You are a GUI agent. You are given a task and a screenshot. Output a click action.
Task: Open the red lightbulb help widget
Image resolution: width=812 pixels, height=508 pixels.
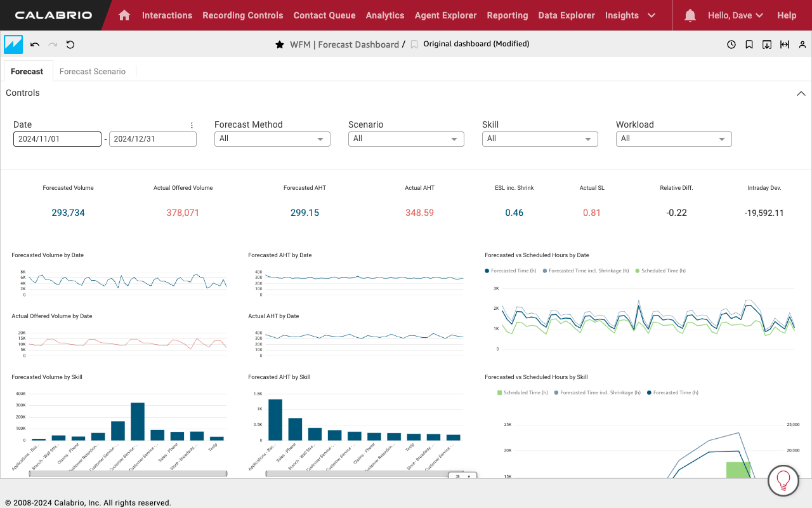click(x=783, y=481)
